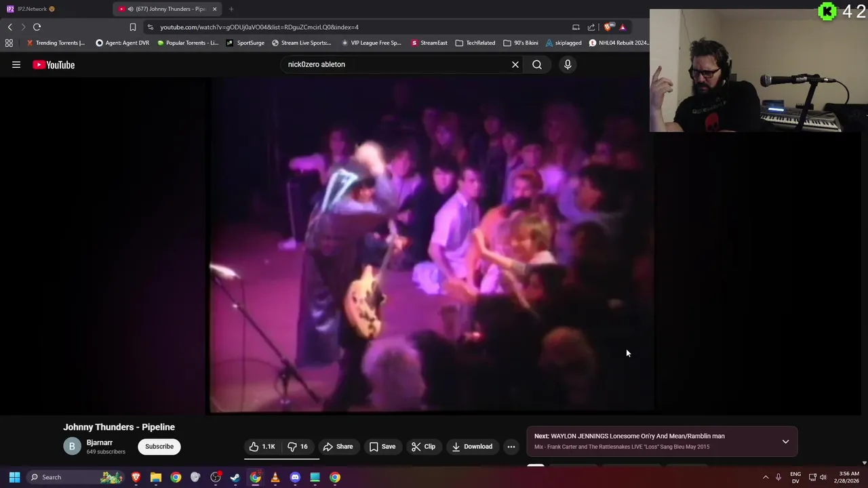Open OBS Studio from the taskbar
The image size is (868, 488).
216,477
